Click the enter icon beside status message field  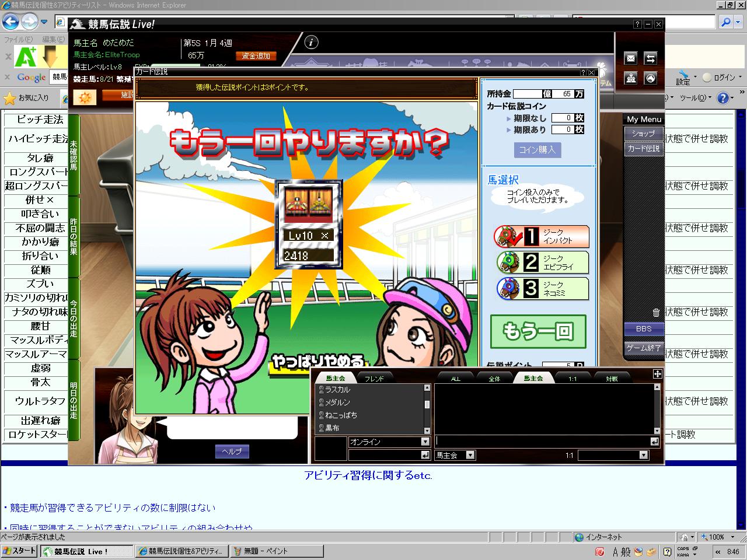coord(425,455)
